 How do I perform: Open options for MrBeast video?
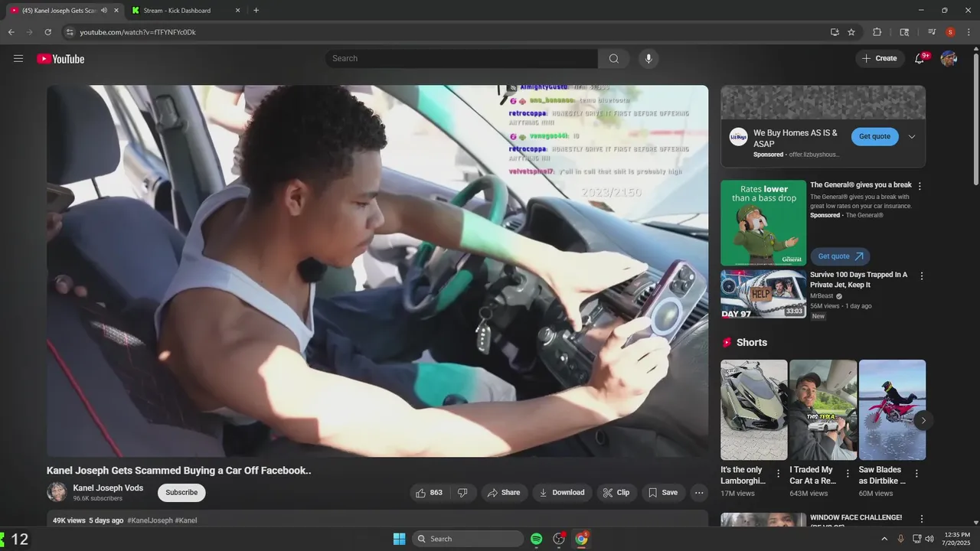[922, 275]
